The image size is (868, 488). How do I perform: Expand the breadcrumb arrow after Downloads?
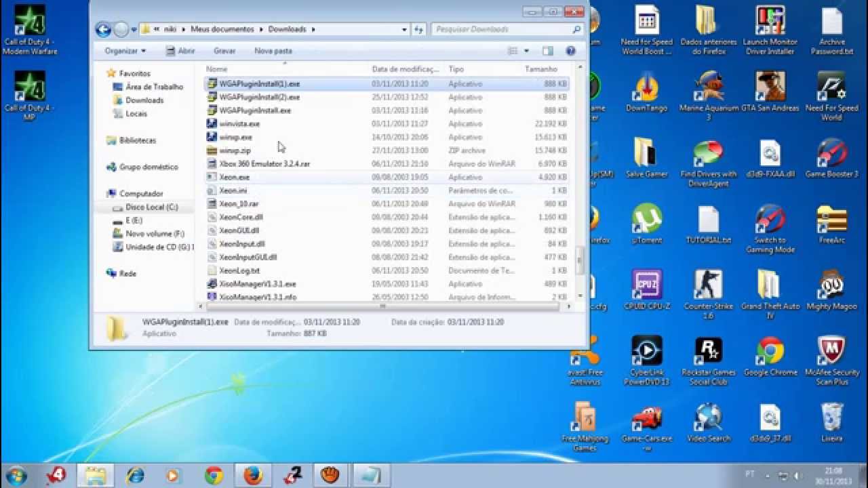click(313, 29)
